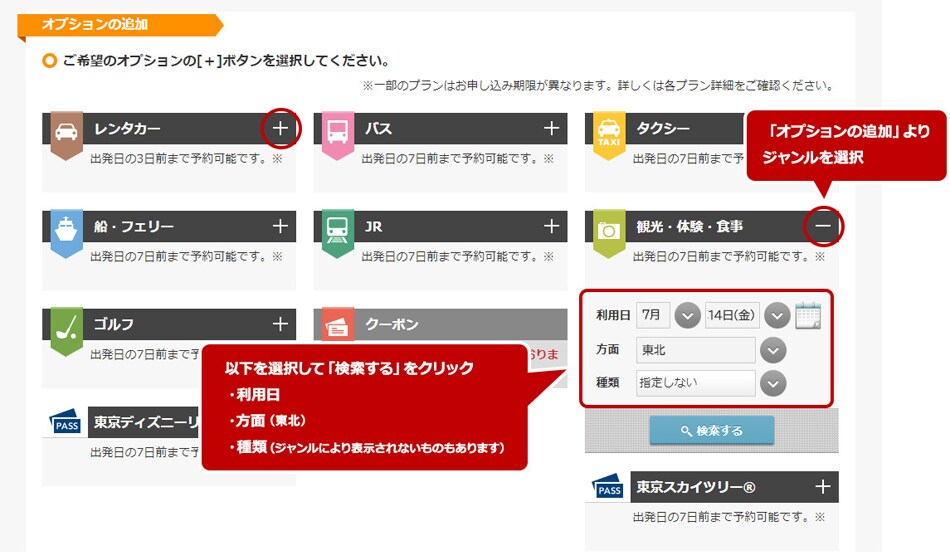Open the 種類 dropdown showing 指定しない
Screen dimensions: 950x552
pyautogui.click(x=773, y=383)
